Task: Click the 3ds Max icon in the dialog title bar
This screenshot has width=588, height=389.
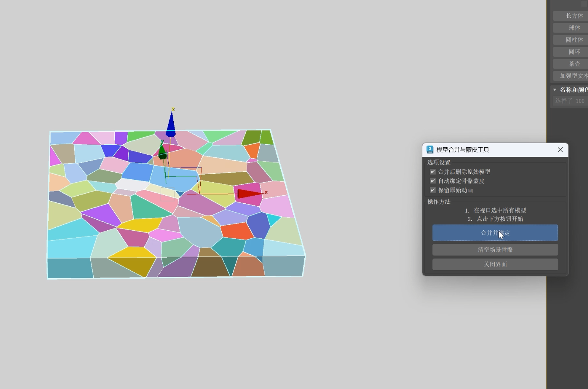Action: point(430,149)
